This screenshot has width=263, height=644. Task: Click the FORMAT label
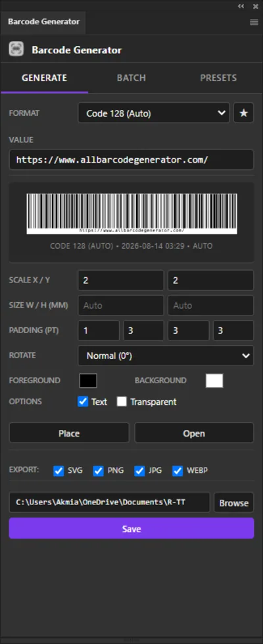[x=24, y=113]
